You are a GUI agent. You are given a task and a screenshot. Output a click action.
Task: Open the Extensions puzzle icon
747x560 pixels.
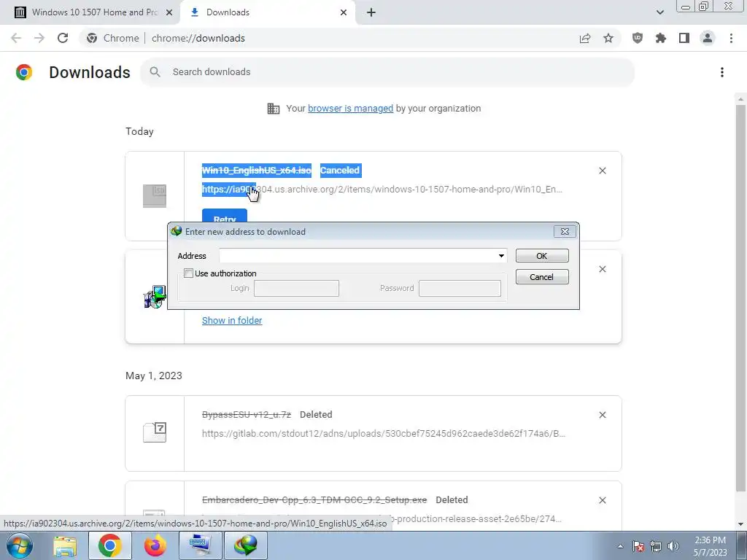pos(660,38)
